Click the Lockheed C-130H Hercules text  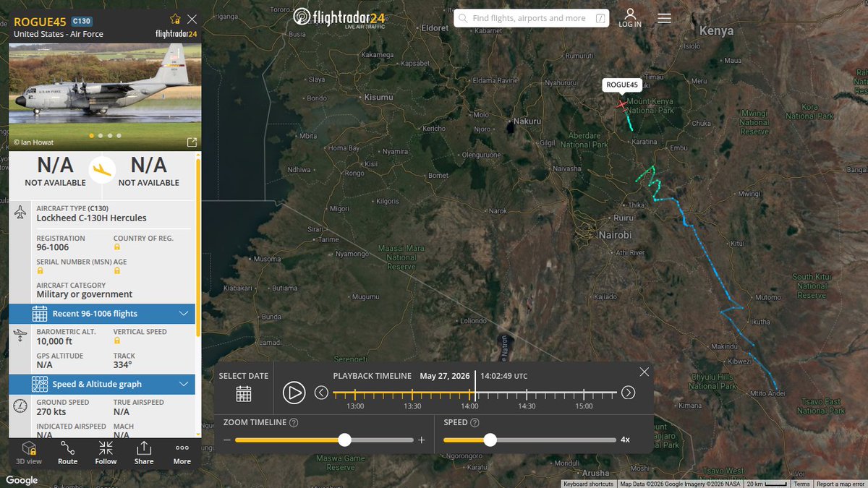91,218
